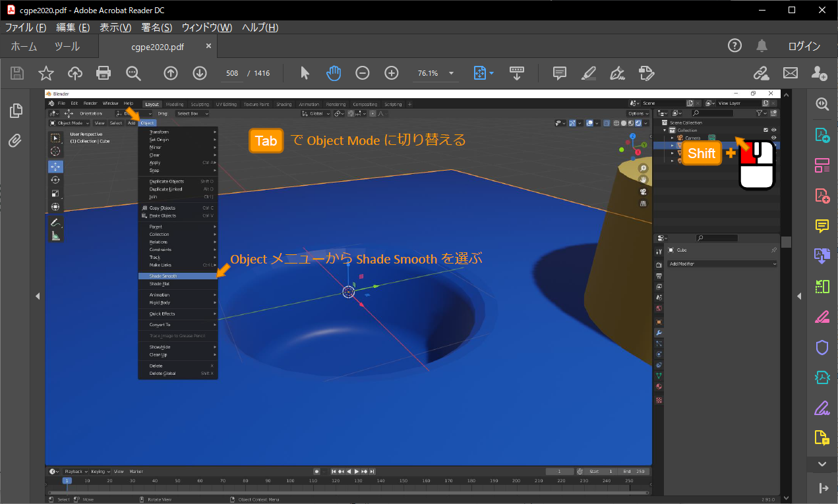
Task: Switch to the arrow selection tool
Action: [305, 73]
